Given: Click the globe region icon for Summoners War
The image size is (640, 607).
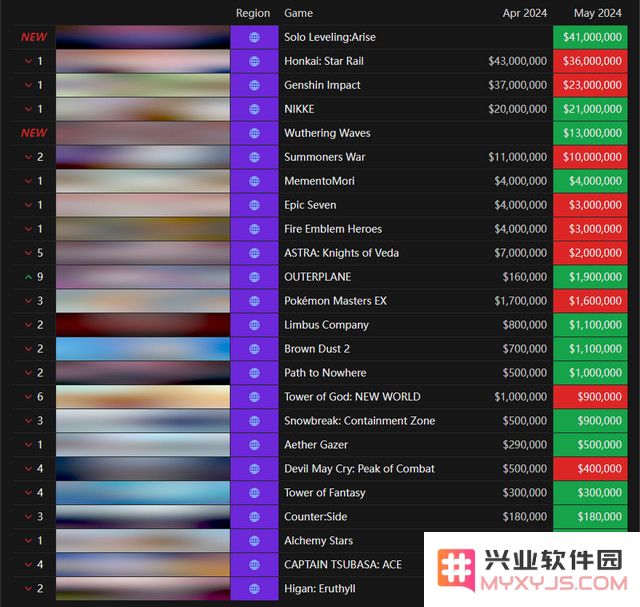Looking at the screenshot, I should pos(254,157).
